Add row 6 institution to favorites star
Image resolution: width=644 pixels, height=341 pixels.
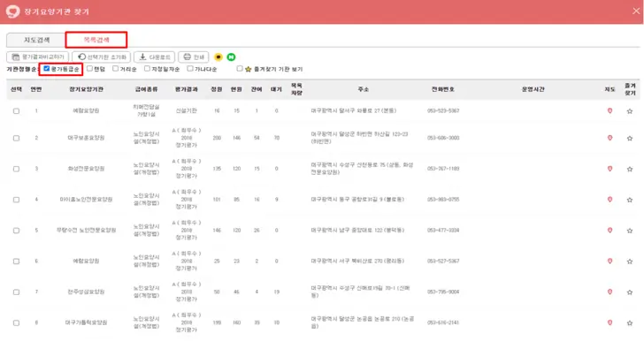630,261
